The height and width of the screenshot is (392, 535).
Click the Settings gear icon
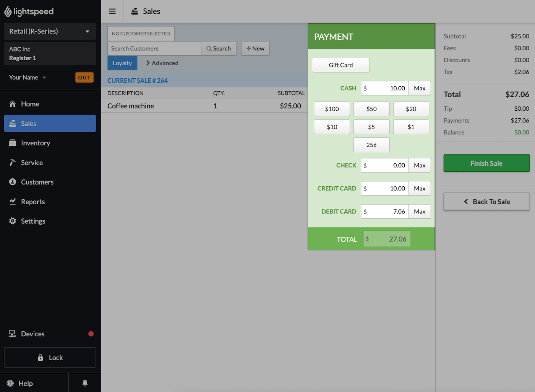[13, 221]
